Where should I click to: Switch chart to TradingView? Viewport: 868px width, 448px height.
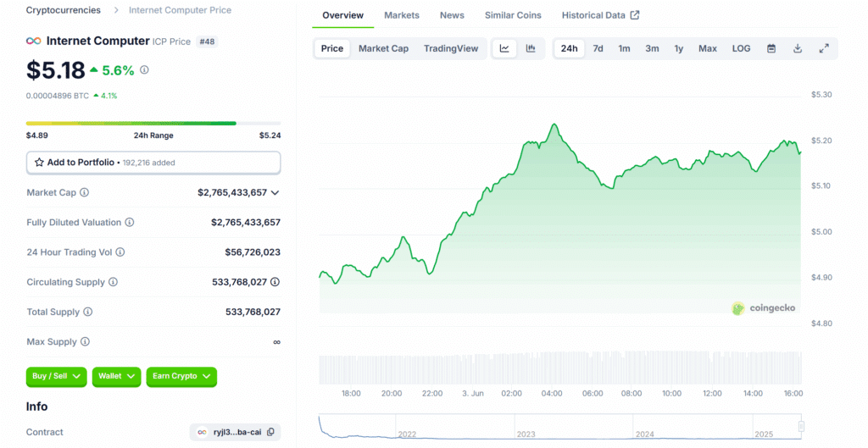click(451, 48)
